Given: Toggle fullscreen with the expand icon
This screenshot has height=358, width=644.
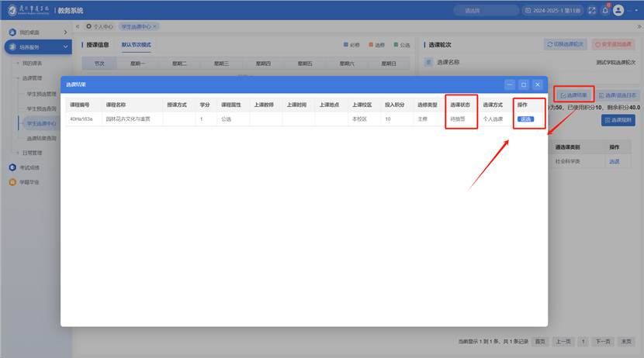Looking at the screenshot, I should pos(592,10).
